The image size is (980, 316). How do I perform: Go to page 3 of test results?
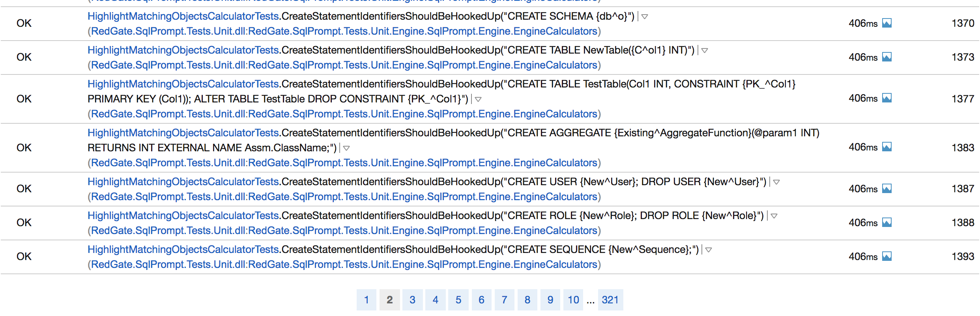(413, 300)
